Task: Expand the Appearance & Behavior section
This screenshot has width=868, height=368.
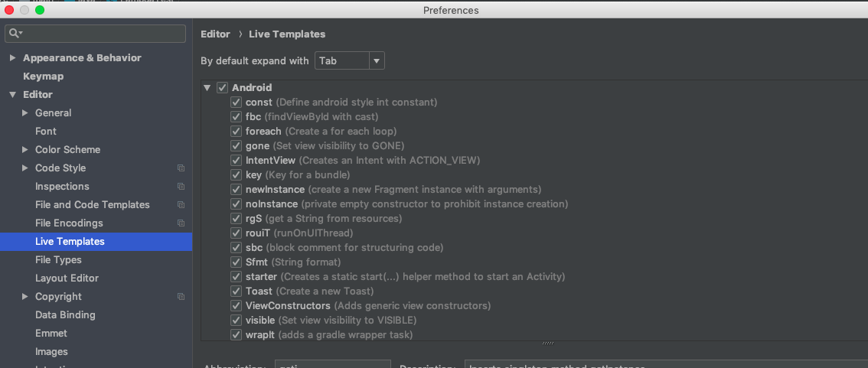Action: pos(12,58)
